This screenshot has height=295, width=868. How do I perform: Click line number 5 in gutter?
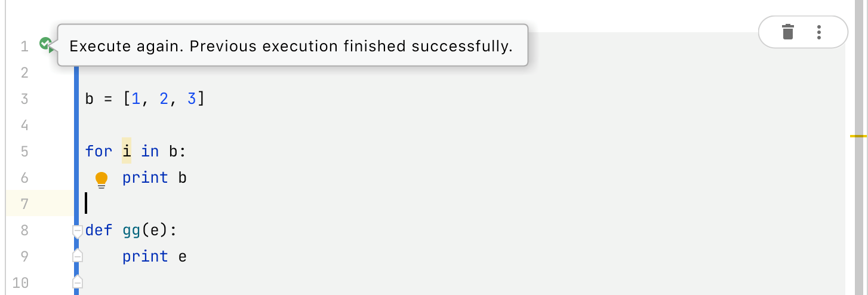click(24, 152)
